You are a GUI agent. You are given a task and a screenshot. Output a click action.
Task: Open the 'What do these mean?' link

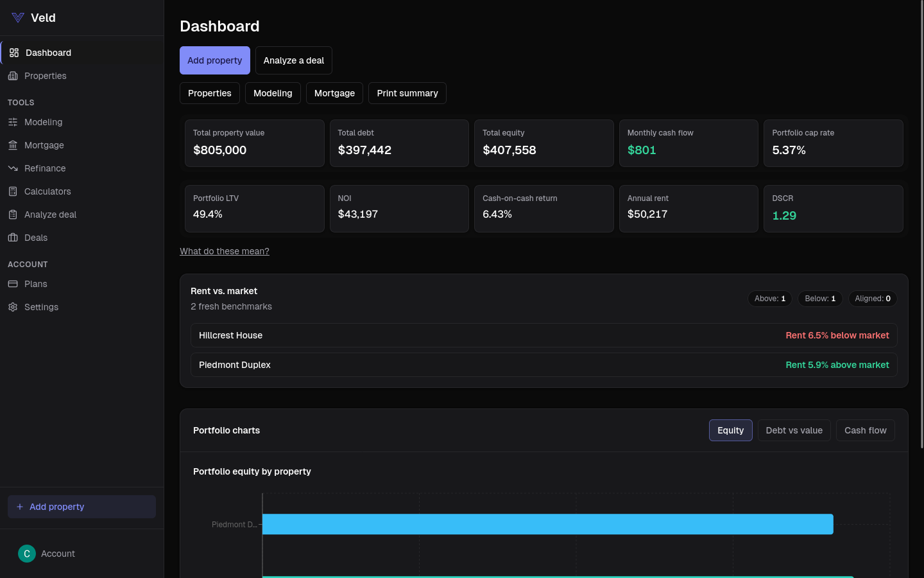coord(225,251)
